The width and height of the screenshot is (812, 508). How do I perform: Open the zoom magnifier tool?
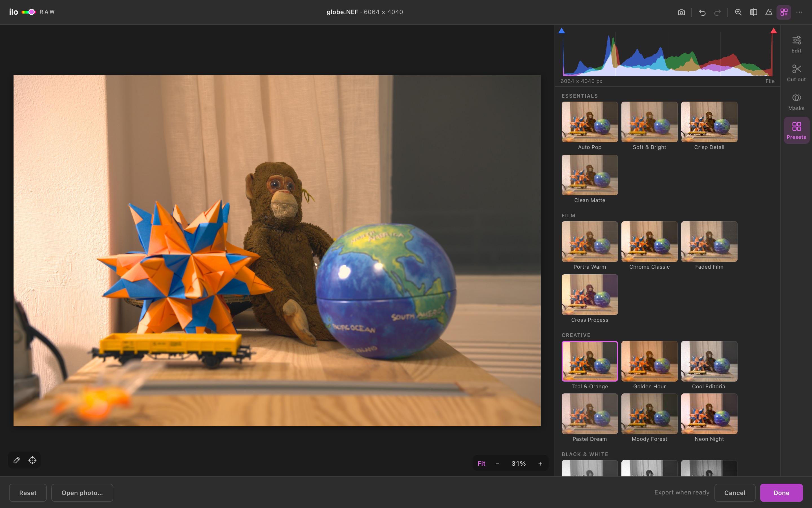click(738, 12)
